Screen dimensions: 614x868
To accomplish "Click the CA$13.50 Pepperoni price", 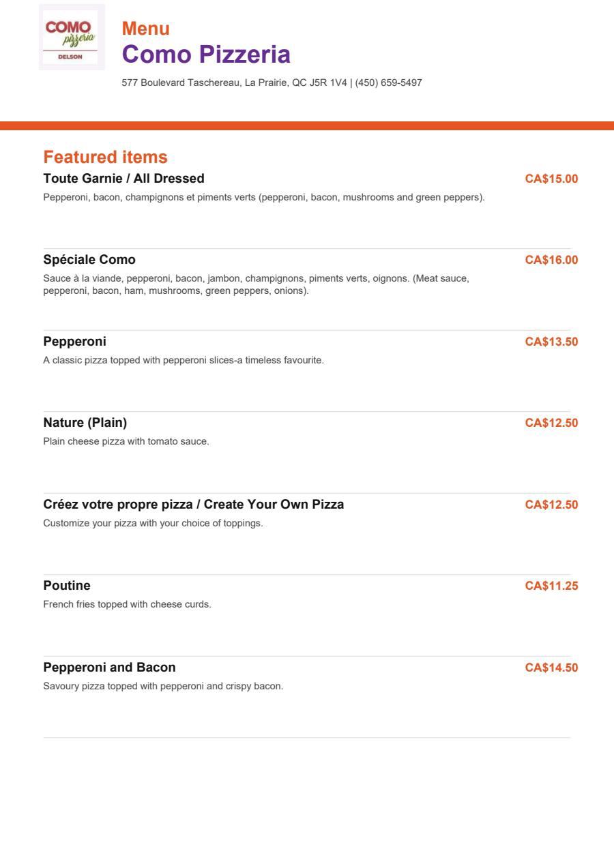I will 551,342.
